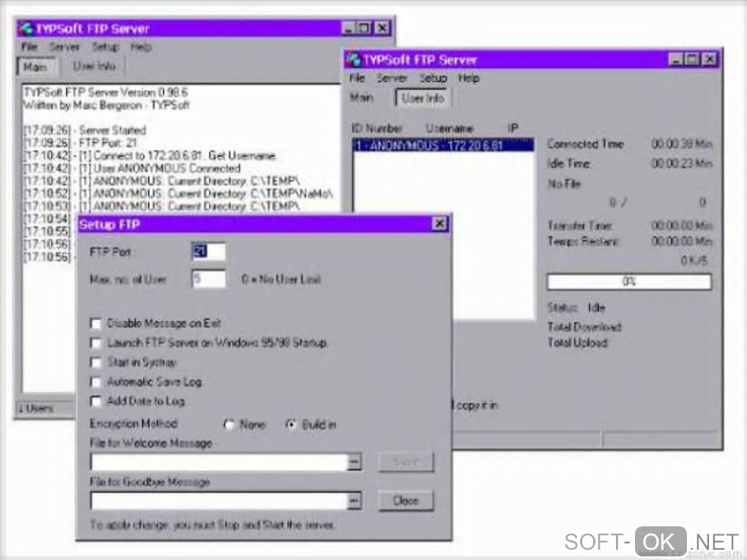
Task: Maximize the left TYPSoft FTP Server window
Action: coord(364,29)
